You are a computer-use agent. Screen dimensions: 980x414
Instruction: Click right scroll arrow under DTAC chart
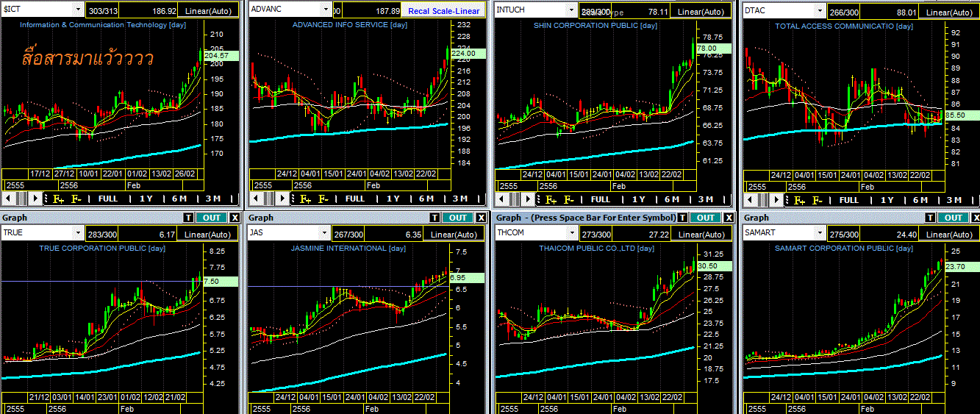tap(777, 199)
